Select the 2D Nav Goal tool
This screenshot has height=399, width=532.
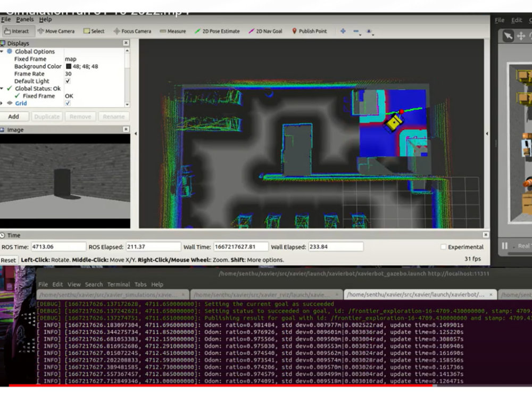[265, 31]
